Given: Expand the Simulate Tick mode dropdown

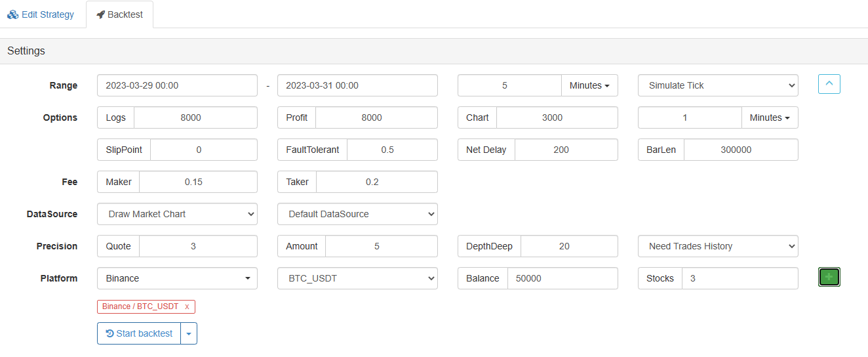Looking at the screenshot, I should 718,85.
